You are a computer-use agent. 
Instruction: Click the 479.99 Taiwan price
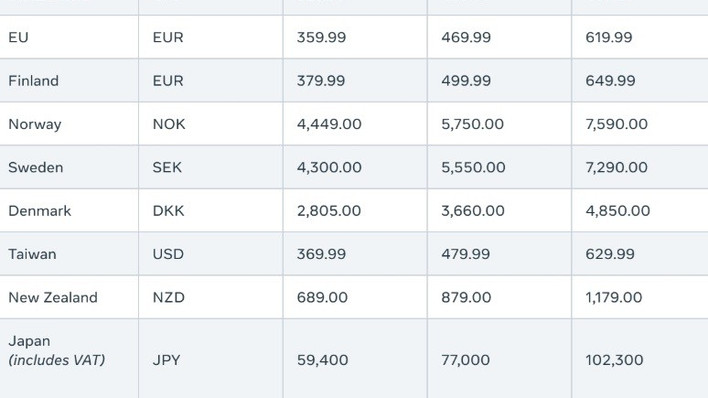(x=466, y=254)
